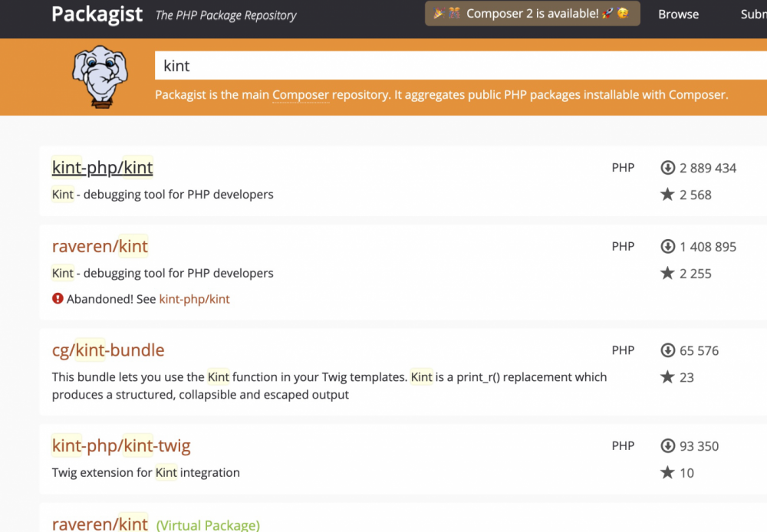Image resolution: width=767 pixels, height=532 pixels.
Task: Click the Packagist elephant mascot image
Action: (x=100, y=77)
